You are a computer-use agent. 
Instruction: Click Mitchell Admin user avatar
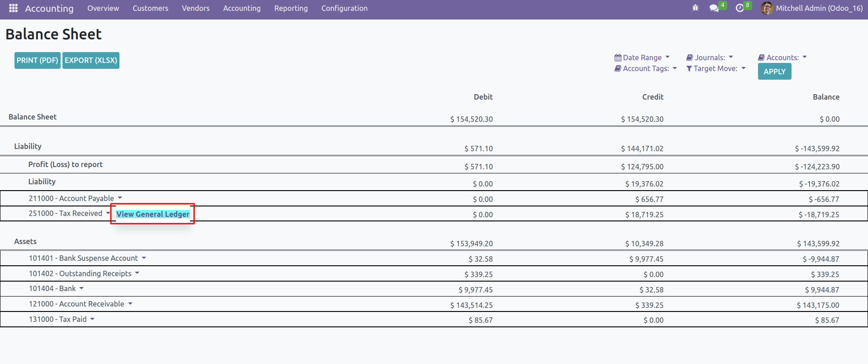[767, 8]
